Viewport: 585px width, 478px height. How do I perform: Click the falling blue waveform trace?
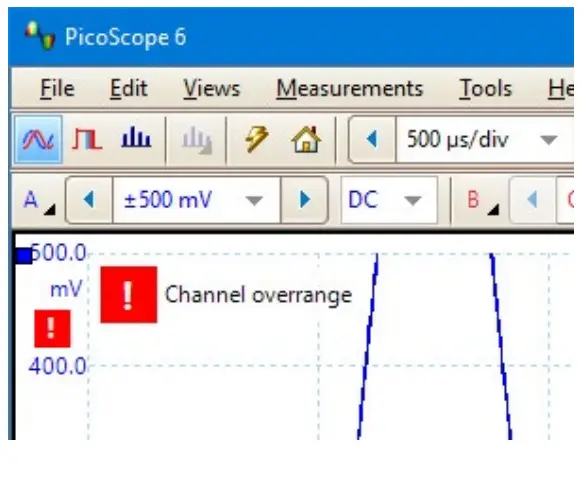(501, 346)
